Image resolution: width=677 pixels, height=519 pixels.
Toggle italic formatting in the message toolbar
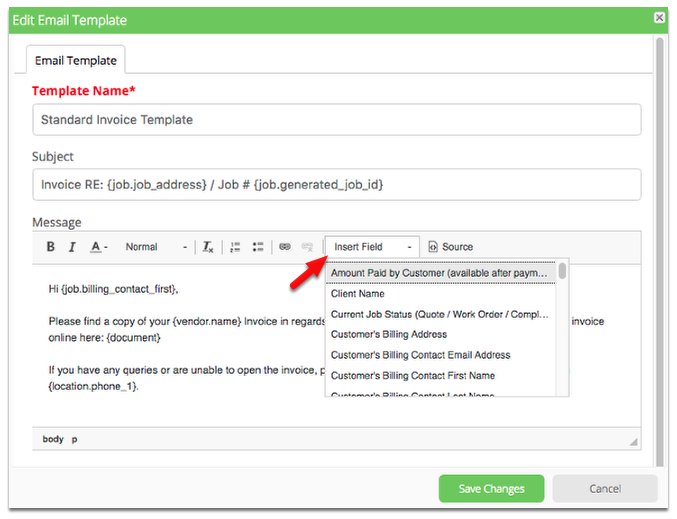72,247
